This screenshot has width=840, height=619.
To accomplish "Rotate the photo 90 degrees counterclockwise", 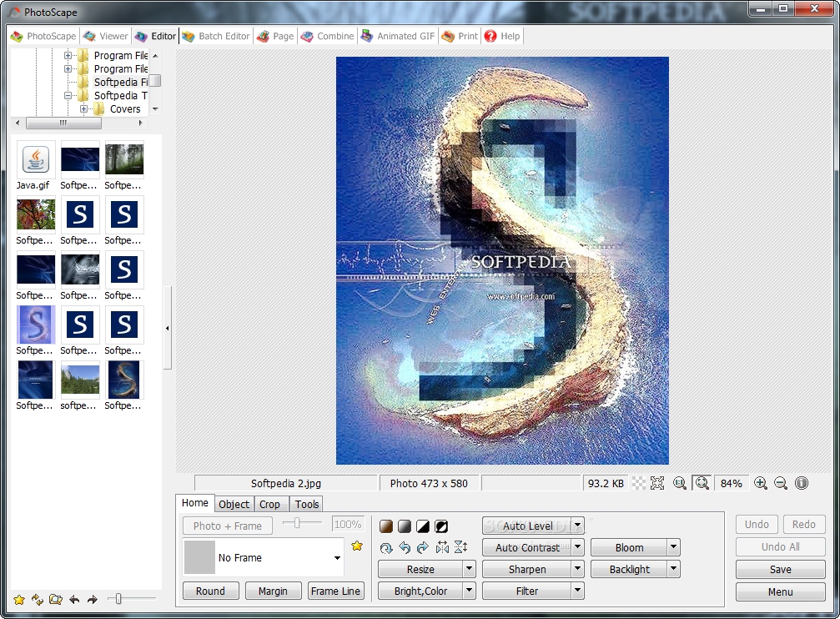I will [x=405, y=548].
